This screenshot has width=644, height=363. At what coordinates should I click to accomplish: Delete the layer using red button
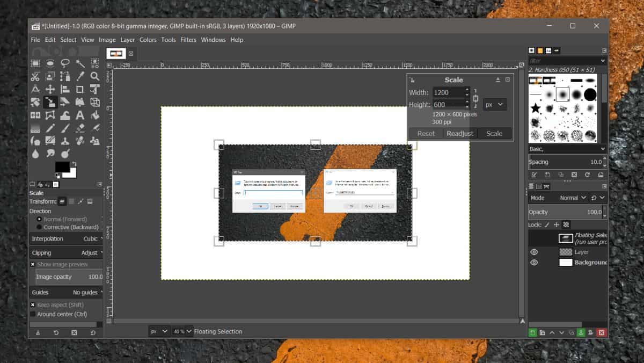coord(602,333)
